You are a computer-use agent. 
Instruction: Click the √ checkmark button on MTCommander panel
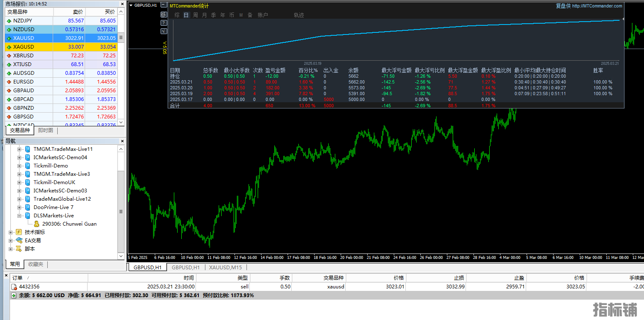tap(163, 31)
